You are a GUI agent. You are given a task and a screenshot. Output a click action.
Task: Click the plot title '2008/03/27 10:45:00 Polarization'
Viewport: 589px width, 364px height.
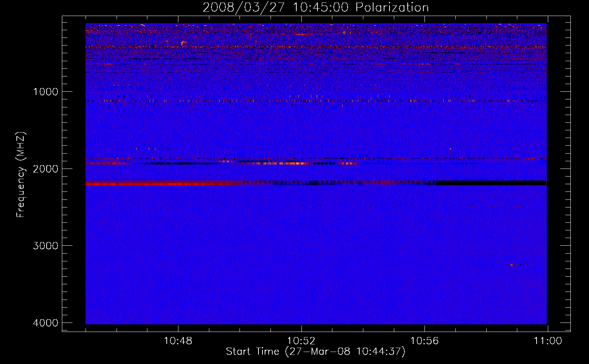pos(316,7)
